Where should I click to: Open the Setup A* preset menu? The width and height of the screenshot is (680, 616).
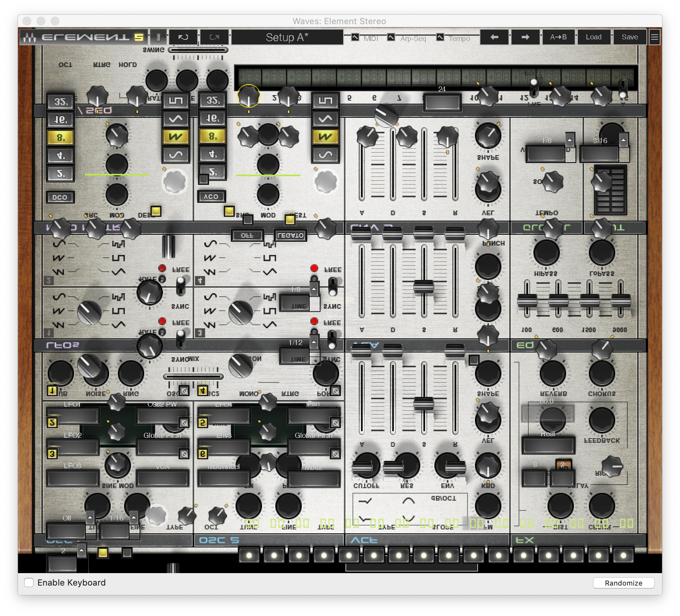tap(287, 37)
